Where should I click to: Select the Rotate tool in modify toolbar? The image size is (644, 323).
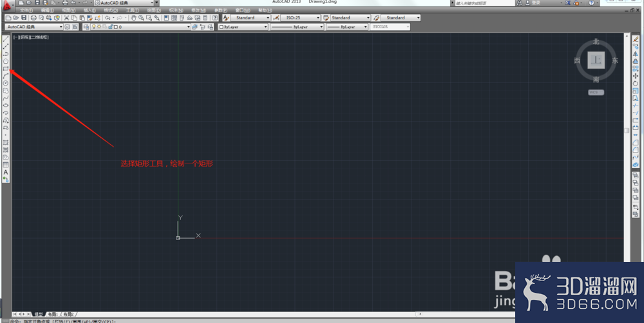pyautogui.click(x=636, y=83)
